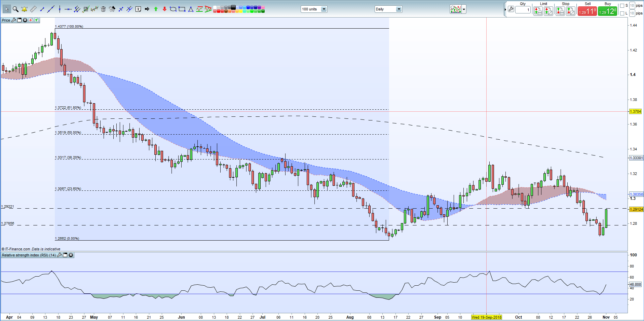Screen dimensions: 644x321
Task: Select the text annotation T tool
Action: click(x=138, y=9)
